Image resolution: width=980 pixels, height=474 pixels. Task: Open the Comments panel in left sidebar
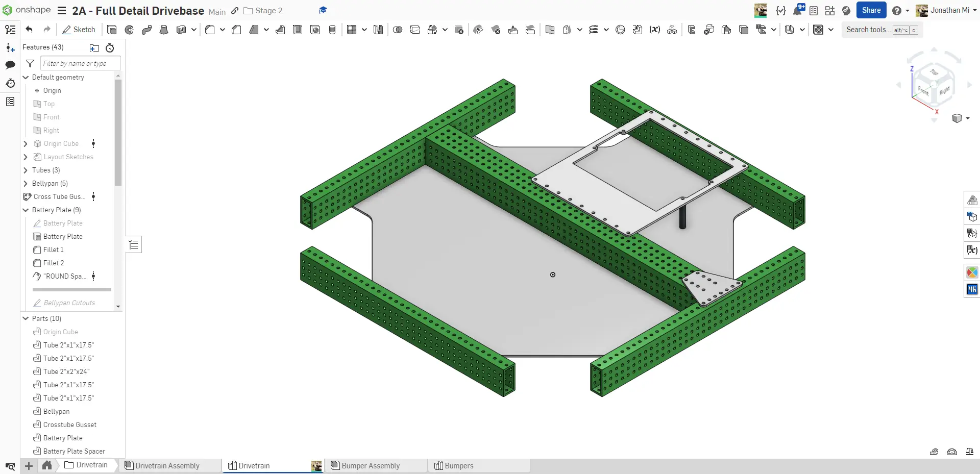point(10,65)
